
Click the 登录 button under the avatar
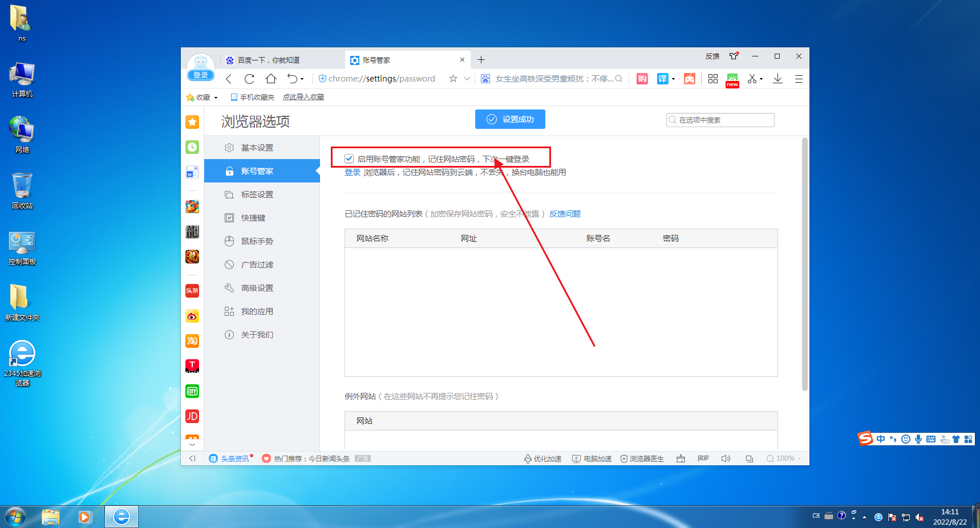[x=201, y=75]
